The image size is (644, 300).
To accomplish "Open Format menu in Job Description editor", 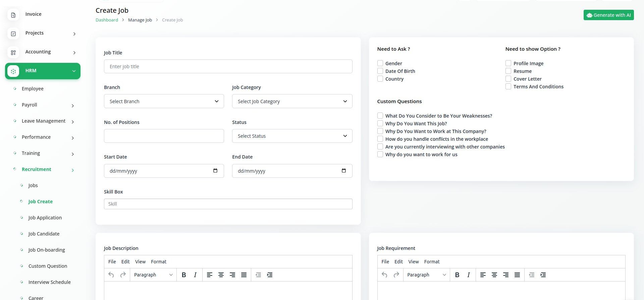I will tap(159, 262).
